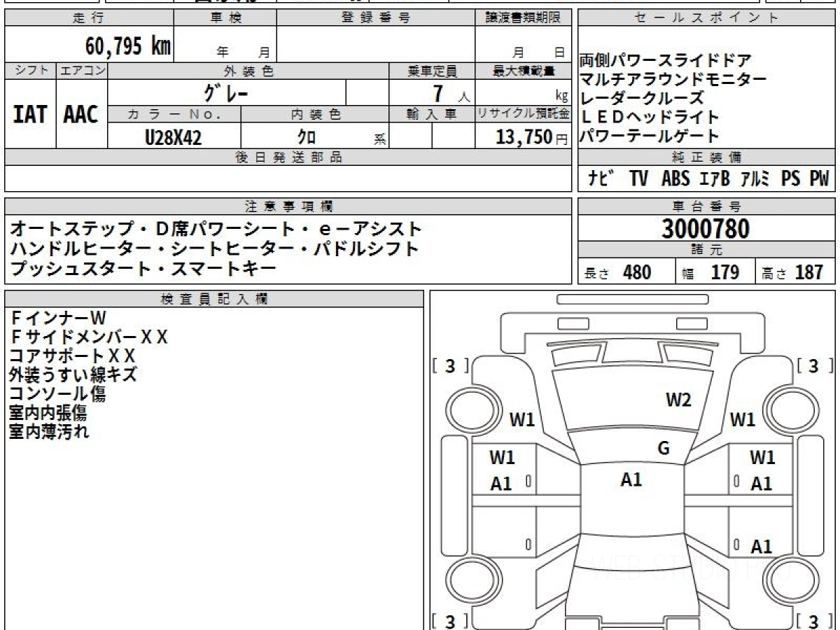The image size is (840, 630).
Task: Click the Fサイドメンバー XX inspector note
Action: pyautogui.click(x=89, y=337)
